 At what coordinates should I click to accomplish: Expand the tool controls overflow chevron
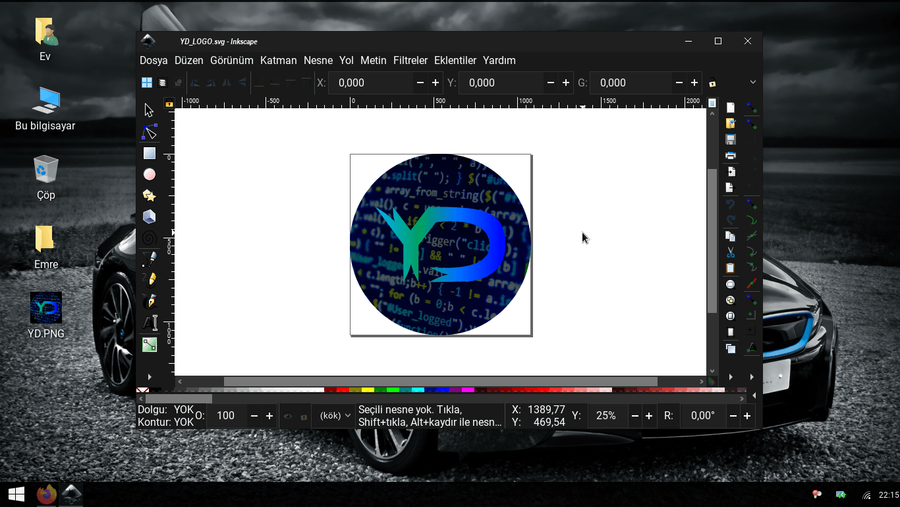click(x=752, y=82)
